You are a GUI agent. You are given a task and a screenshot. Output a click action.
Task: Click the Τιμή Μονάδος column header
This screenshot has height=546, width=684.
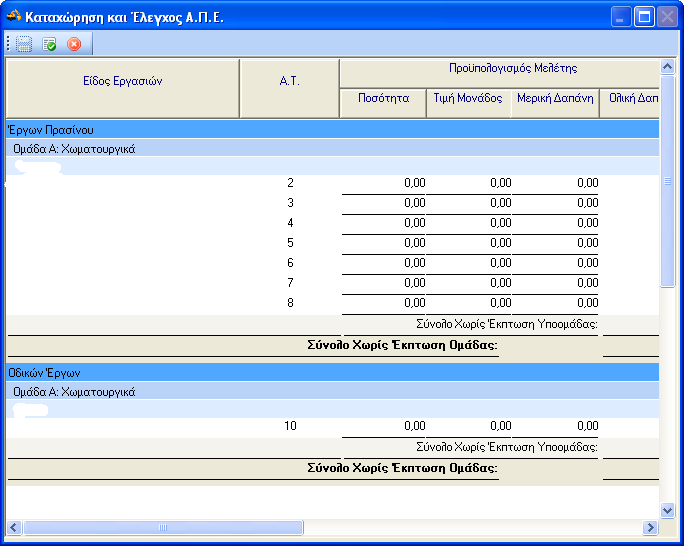(468, 103)
